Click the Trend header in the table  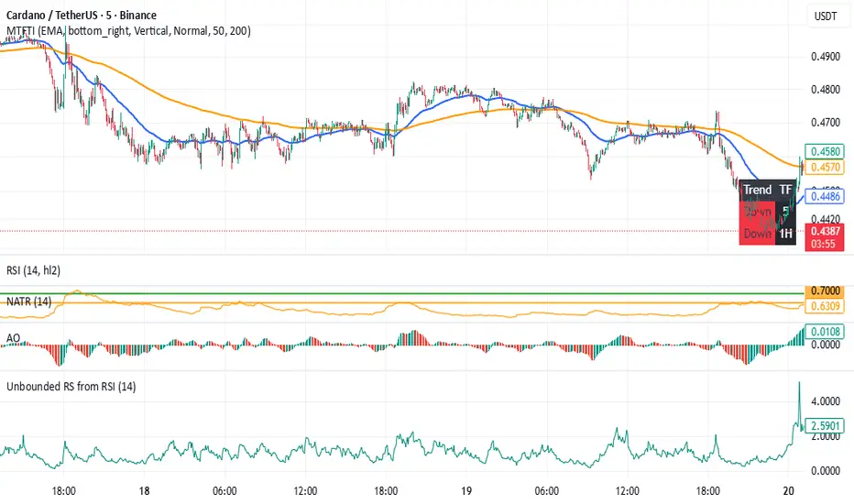[757, 190]
